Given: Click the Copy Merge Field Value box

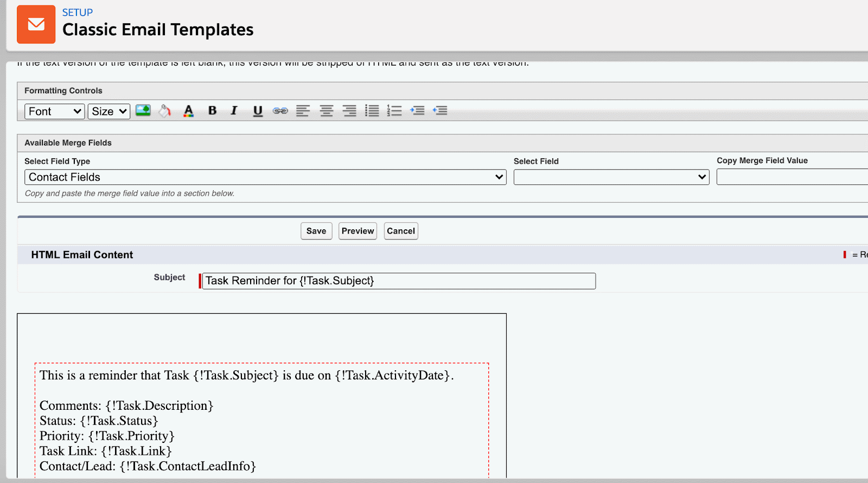Looking at the screenshot, I should (x=792, y=177).
